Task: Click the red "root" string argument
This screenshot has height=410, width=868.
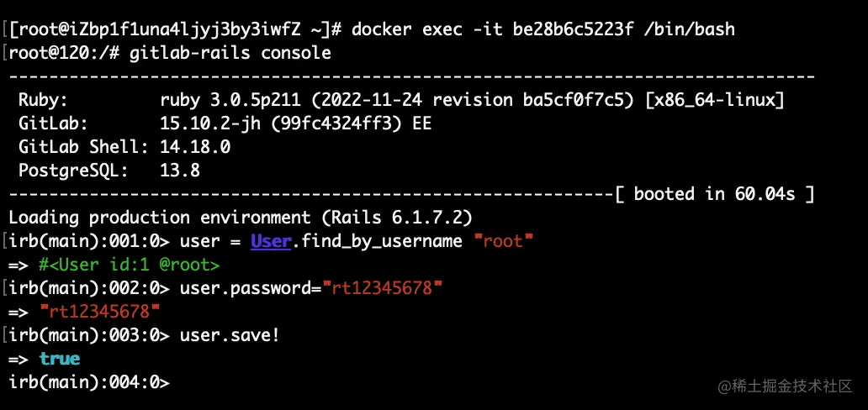Action: coord(503,241)
